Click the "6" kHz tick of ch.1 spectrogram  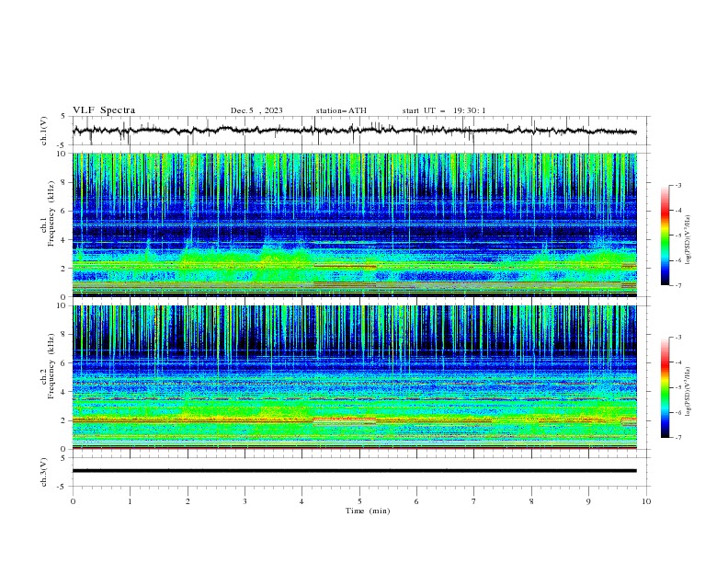63,211
